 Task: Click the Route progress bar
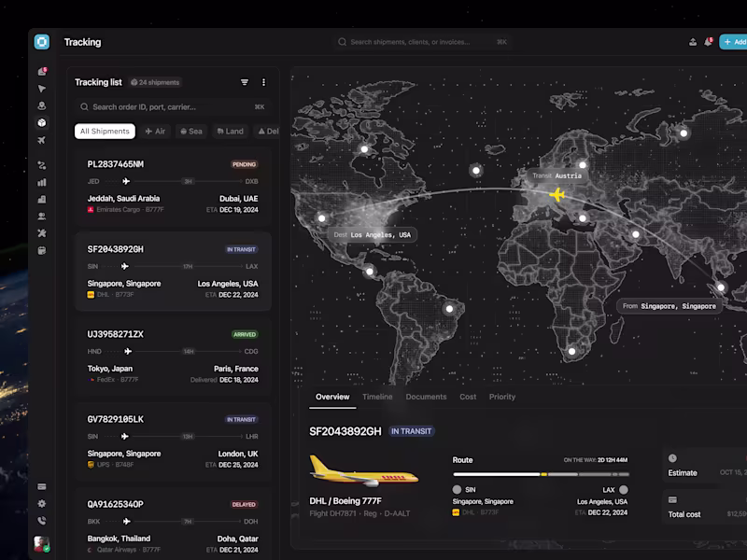541,474
